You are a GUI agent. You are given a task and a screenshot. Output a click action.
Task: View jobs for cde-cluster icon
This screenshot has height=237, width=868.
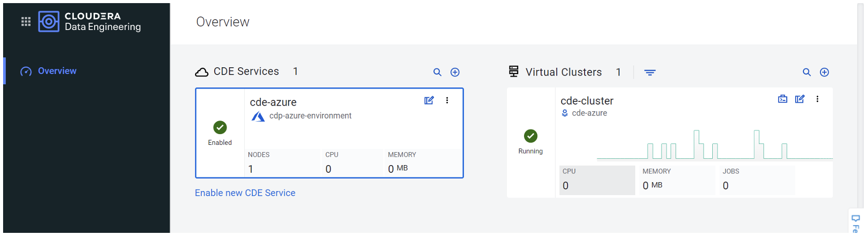[x=783, y=99]
